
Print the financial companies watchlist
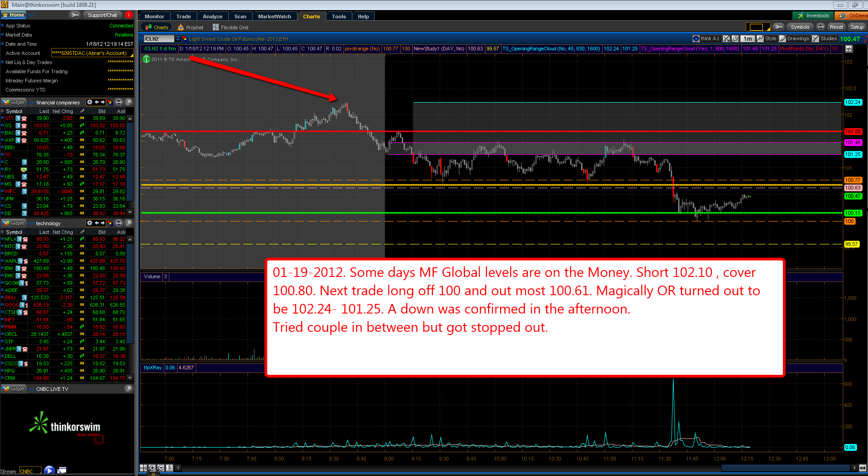click(119, 102)
